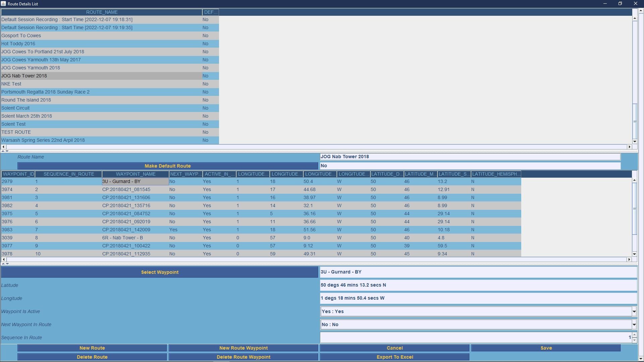Select the 6R - Nab Tower - B waypoint row

(122, 238)
